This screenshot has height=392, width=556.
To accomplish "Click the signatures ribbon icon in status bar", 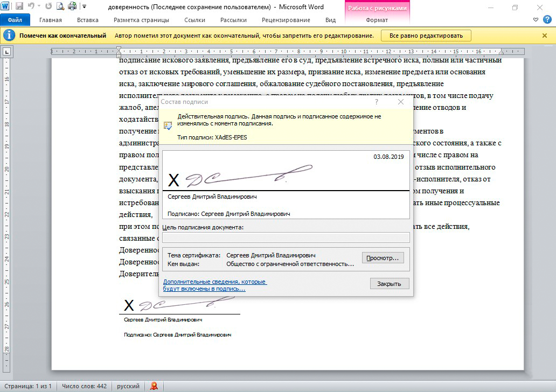I will [x=154, y=386].
